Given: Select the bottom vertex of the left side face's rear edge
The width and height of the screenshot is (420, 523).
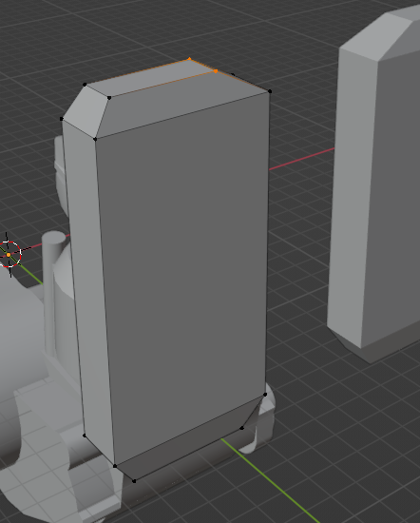Looking at the screenshot, I should (x=85, y=436).
